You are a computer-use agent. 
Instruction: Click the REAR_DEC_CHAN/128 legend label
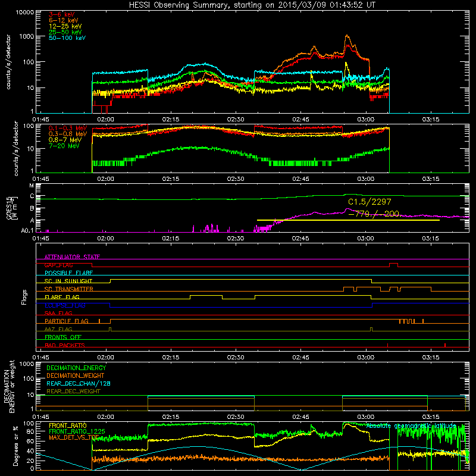(x=79, y=383)
